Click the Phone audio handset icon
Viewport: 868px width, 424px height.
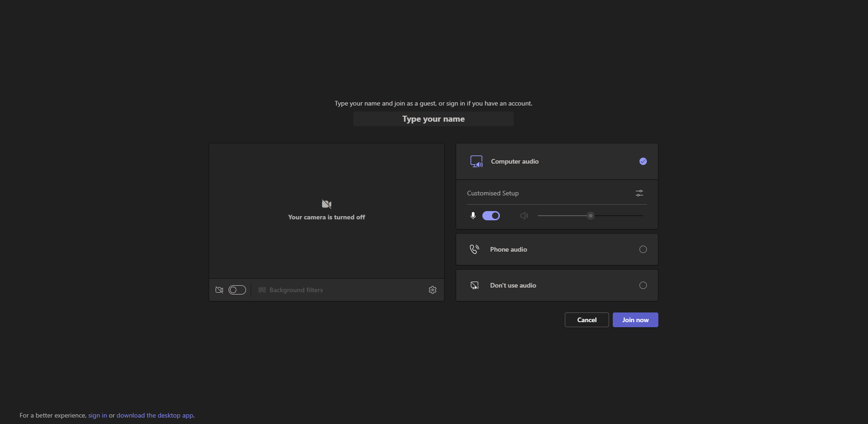[x=474, y=249]
